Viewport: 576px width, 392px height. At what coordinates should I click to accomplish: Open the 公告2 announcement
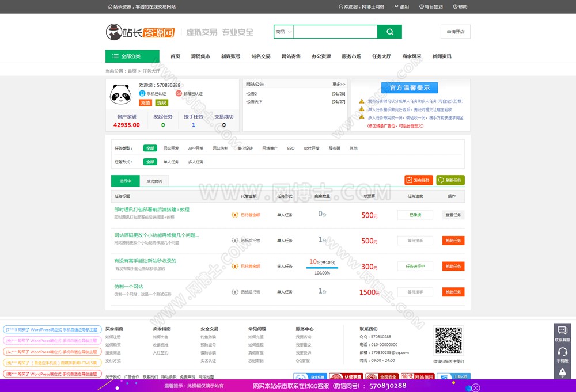[252, 94]
